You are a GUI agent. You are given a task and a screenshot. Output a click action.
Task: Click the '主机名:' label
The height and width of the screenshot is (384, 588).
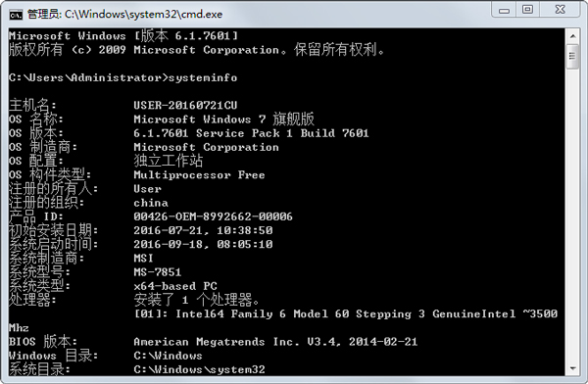point(32,106)
